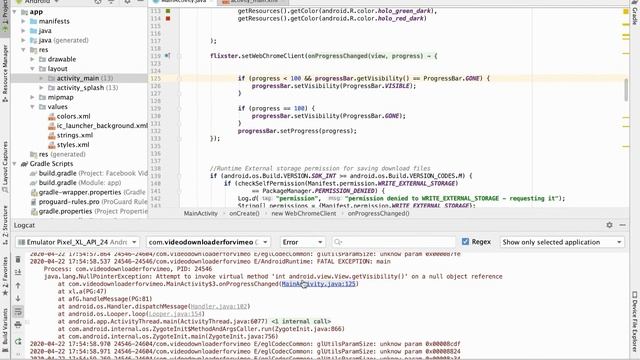Open the Error log level dropdown
Image resolution: width=640 pixels, height=360 pixels.
tap(302, 242)
